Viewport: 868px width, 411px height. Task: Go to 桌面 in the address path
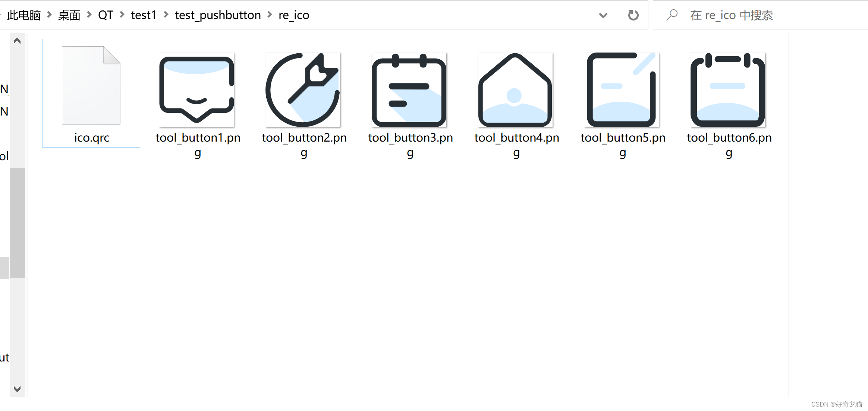69,15
